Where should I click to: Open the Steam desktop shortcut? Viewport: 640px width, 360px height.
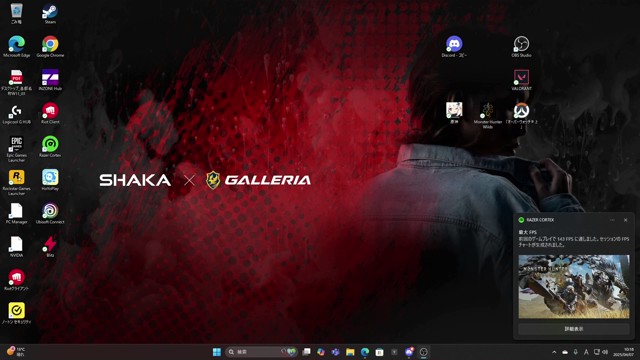tap(50, 13)
